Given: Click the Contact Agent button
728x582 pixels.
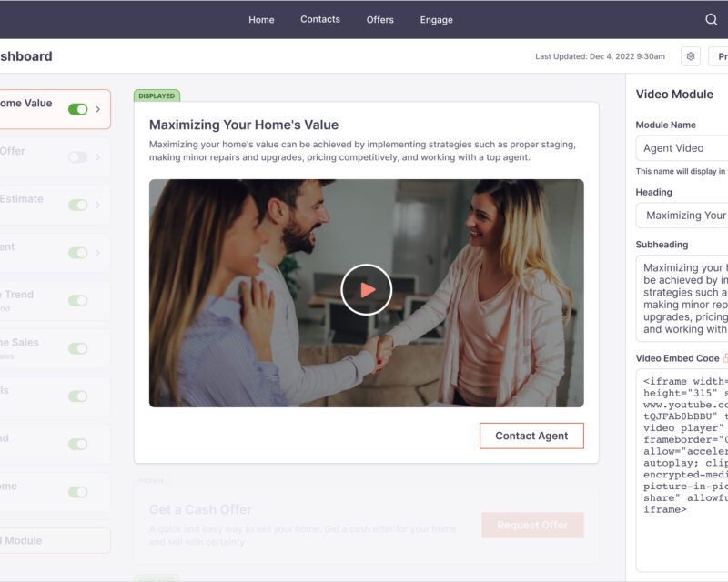Looking at the screenshot, I should (x=531, y=436).
